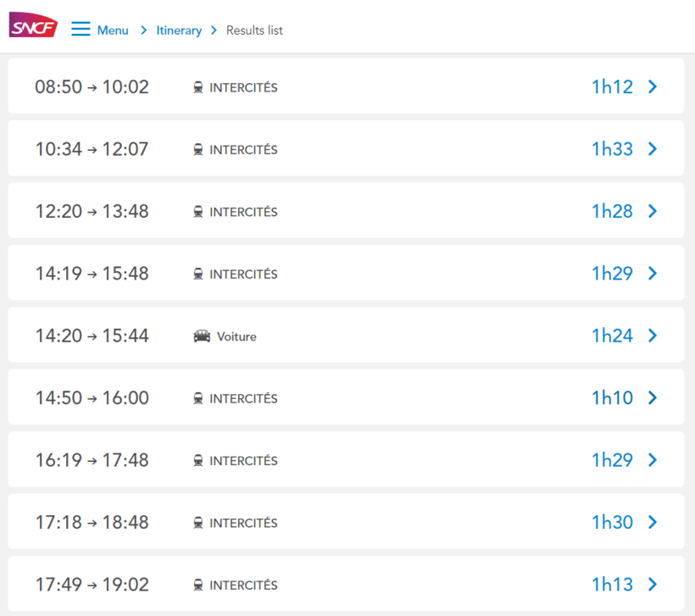The image size is (695, 616).
Task: Select the 1h10 duration link
Action: click(x=612, y=398)
